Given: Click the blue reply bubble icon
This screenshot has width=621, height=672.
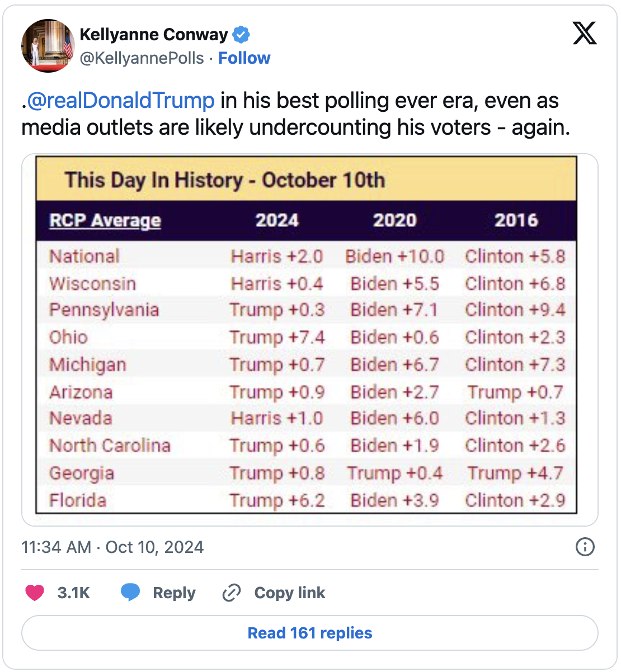Looking at the screenshot, I should click(x=130, y=593).
